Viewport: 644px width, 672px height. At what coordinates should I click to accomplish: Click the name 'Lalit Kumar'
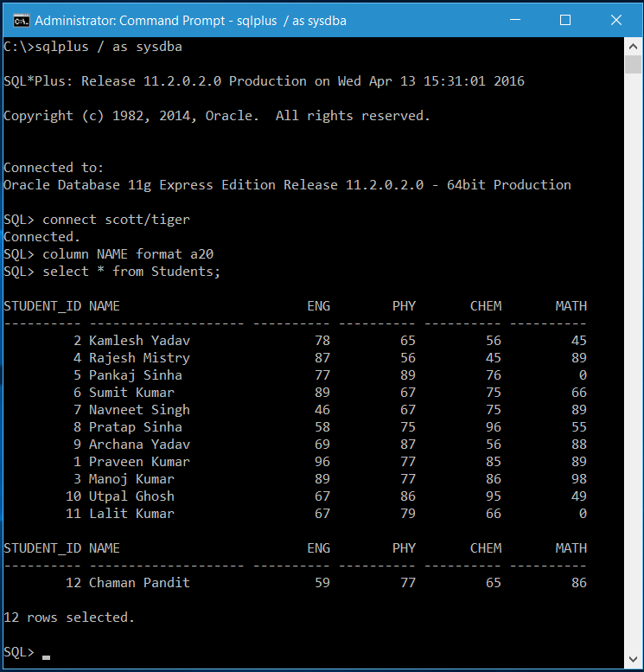tap(131, 514)
